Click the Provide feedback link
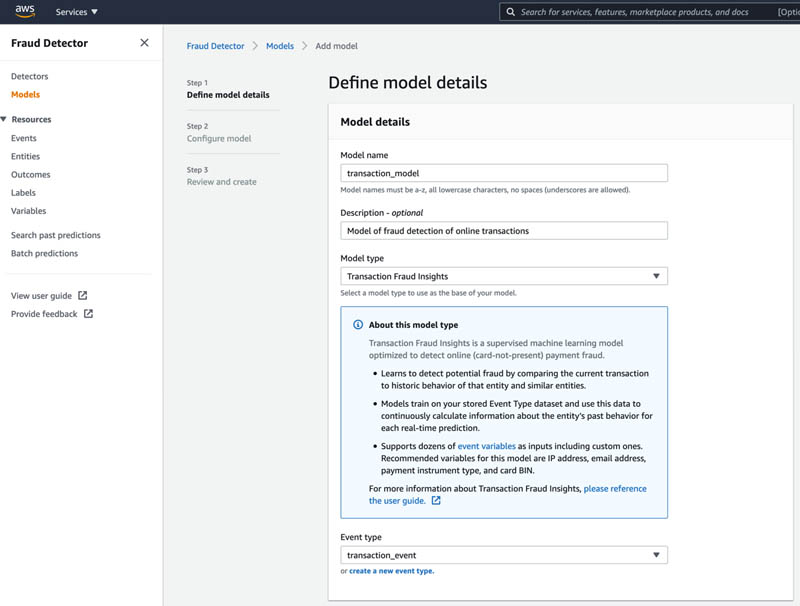 44,314
